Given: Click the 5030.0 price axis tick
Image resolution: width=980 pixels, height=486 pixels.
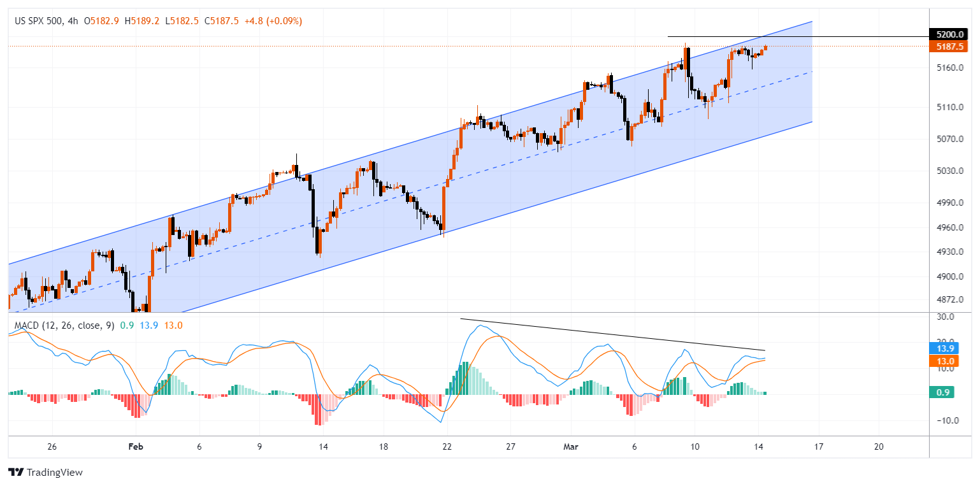Looking at the screenshot, I should point(949,171).
